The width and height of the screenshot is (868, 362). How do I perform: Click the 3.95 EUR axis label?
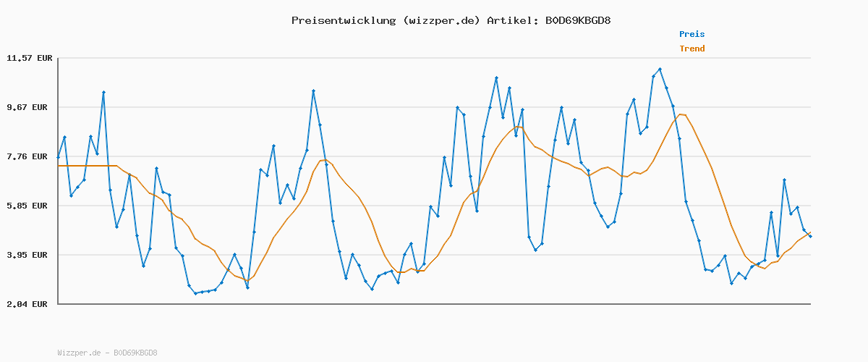pos(29,255)
